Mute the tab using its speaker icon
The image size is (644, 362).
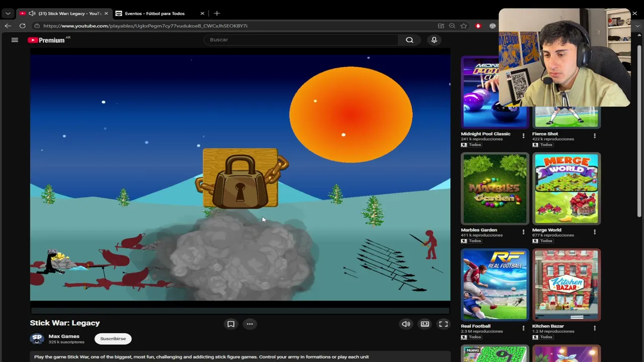32,13
